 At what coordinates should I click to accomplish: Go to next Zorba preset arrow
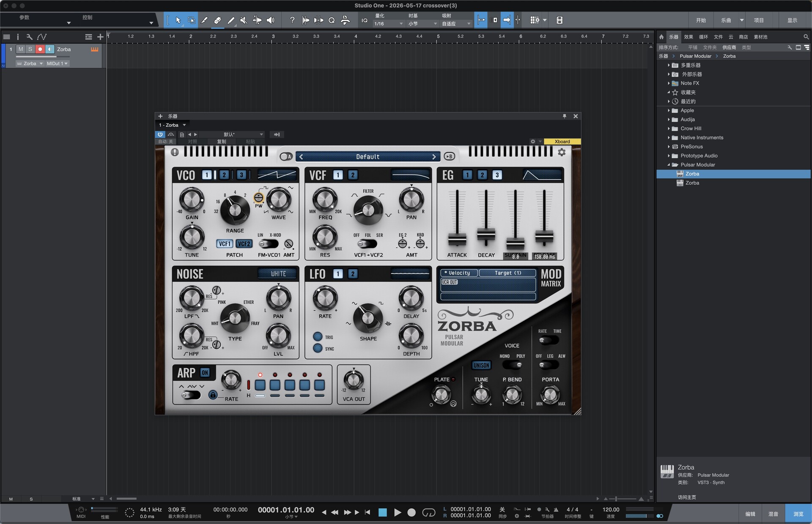pyautogui.click(x=434, y=157)
